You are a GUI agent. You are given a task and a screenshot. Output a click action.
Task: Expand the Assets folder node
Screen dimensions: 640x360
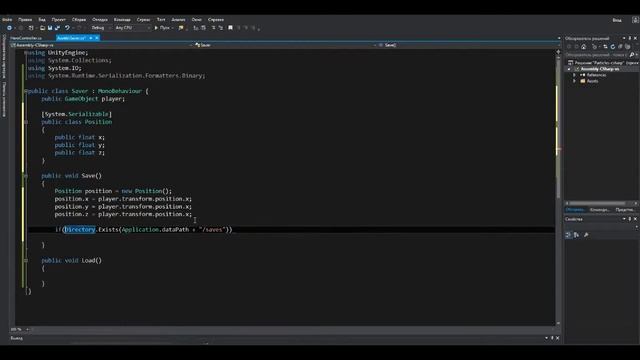click(x=574, y=81)
